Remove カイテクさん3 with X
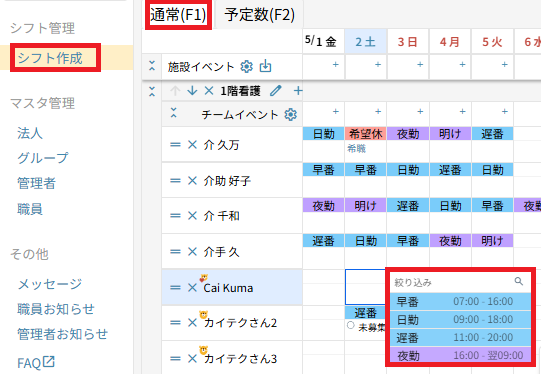 click(x=192, y=358)
